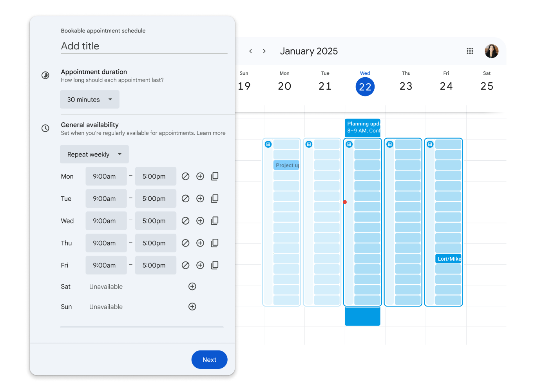The image size is (536, 392).
Task: Select Wednesday the 22nd date circle
Action: (365, 87)
